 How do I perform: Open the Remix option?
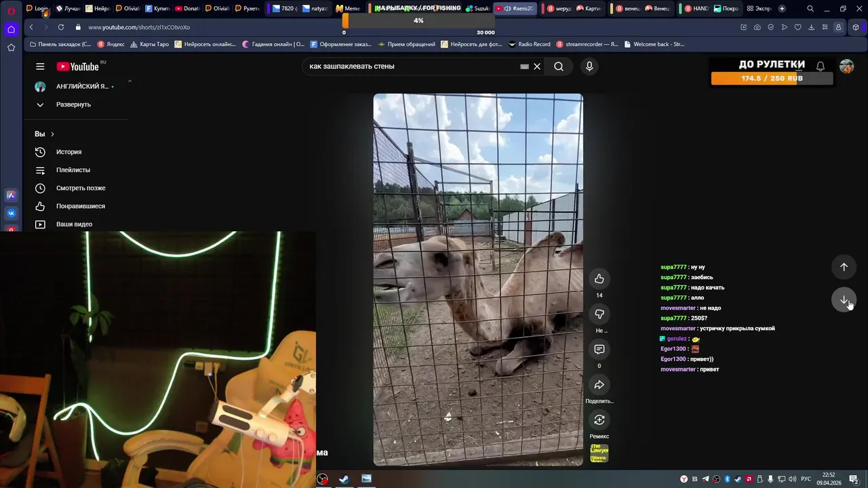pyautogui.click(x=599, y=420)
